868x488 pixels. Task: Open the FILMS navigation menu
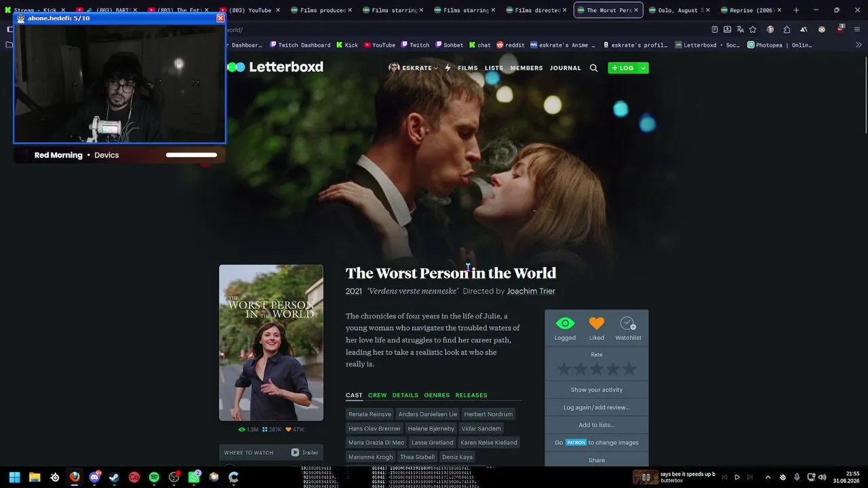(x=468, y=68)
